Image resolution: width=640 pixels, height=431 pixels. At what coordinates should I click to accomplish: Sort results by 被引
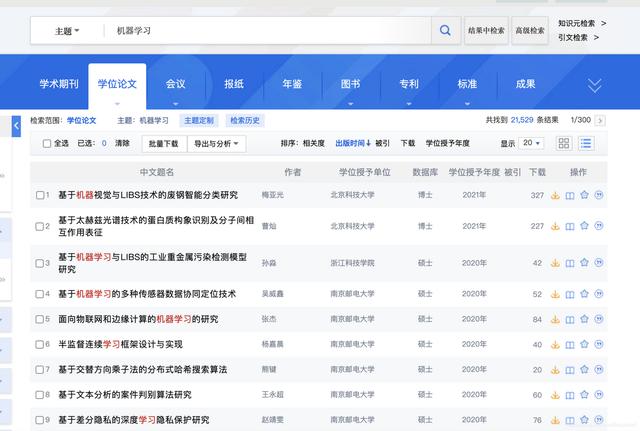tap(382, 143)
